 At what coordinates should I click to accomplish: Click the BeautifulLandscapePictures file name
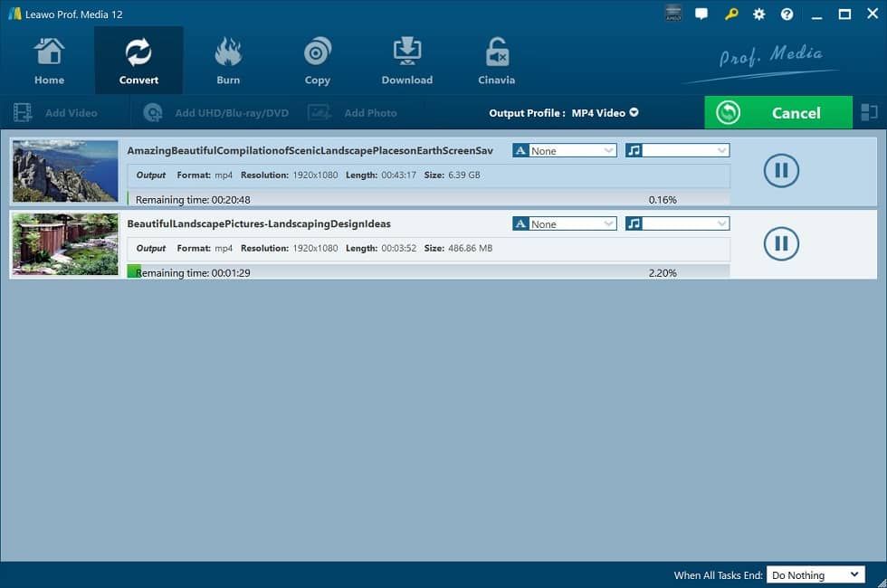coord(259,224)
